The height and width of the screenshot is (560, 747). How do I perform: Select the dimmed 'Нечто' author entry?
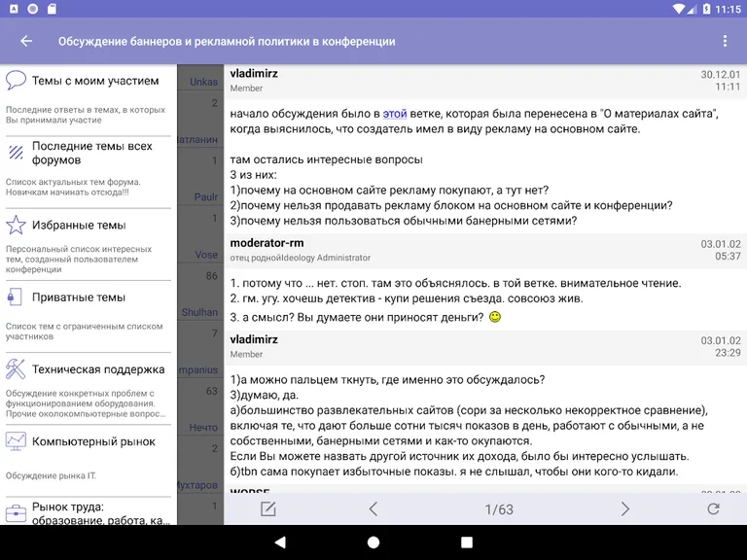[203, 428]
